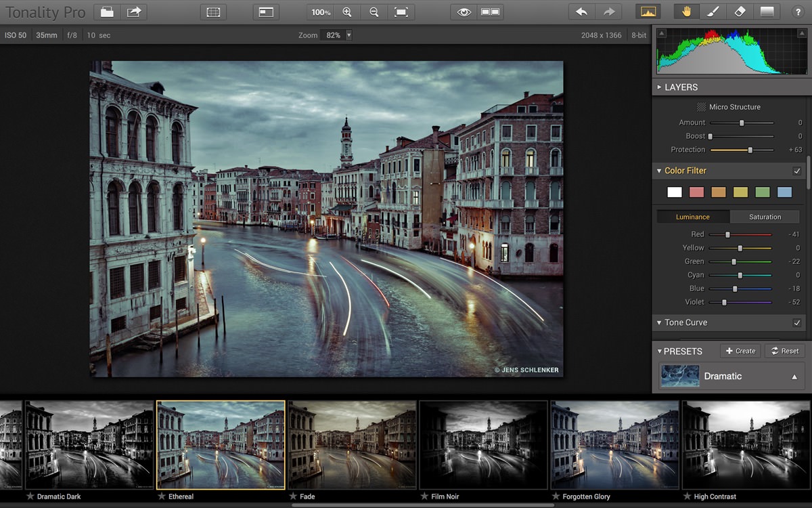Pick the yellow color filter swatch
The image size is (812, 508).
[740, 192]
